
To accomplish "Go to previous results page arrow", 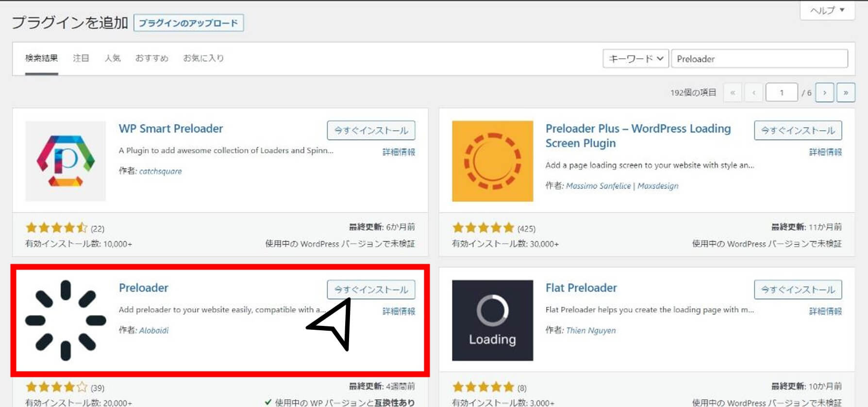I will (754, 92).
